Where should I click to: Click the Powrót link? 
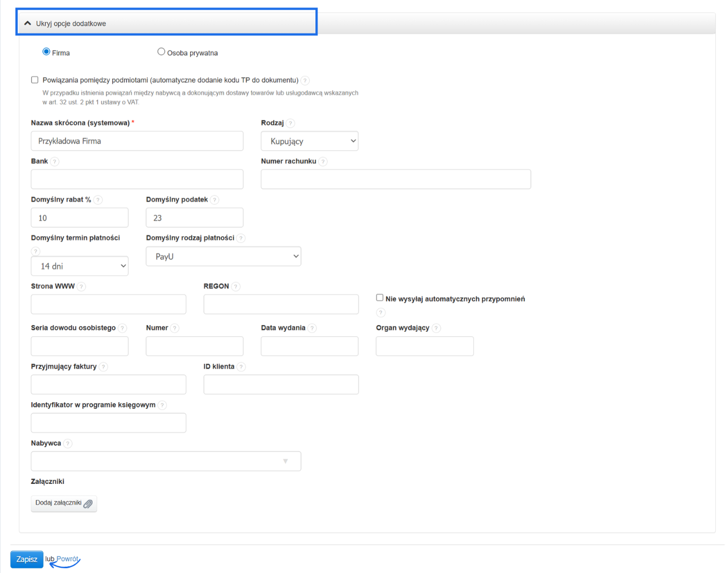pos(67,559)
